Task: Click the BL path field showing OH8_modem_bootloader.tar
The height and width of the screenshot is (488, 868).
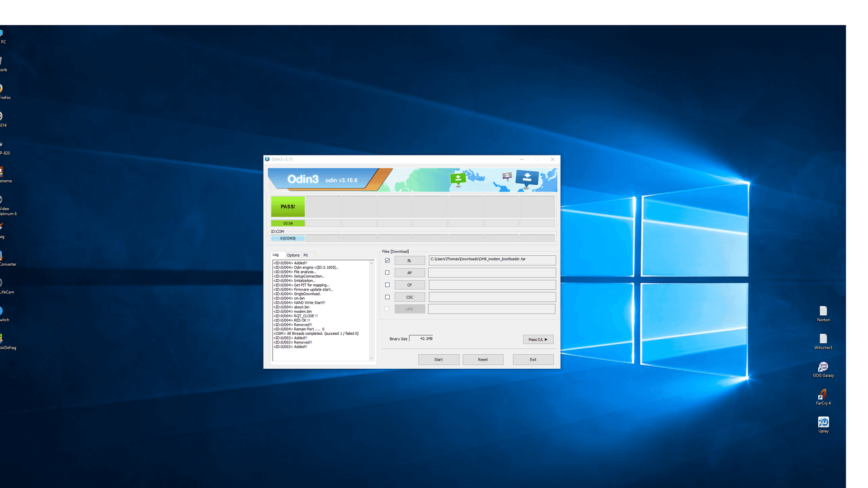Action: pyautogui.click(x=492, y=260)
